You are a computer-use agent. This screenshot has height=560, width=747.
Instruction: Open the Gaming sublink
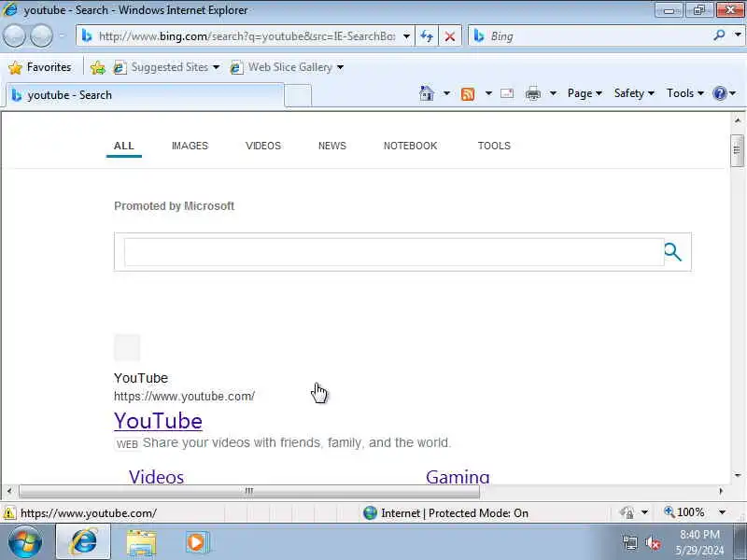coord(458,477)
